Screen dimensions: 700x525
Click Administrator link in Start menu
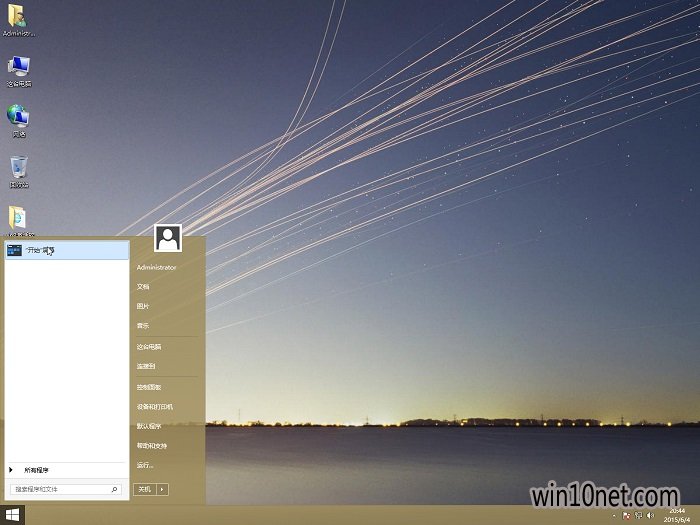[x=156, y=267]
